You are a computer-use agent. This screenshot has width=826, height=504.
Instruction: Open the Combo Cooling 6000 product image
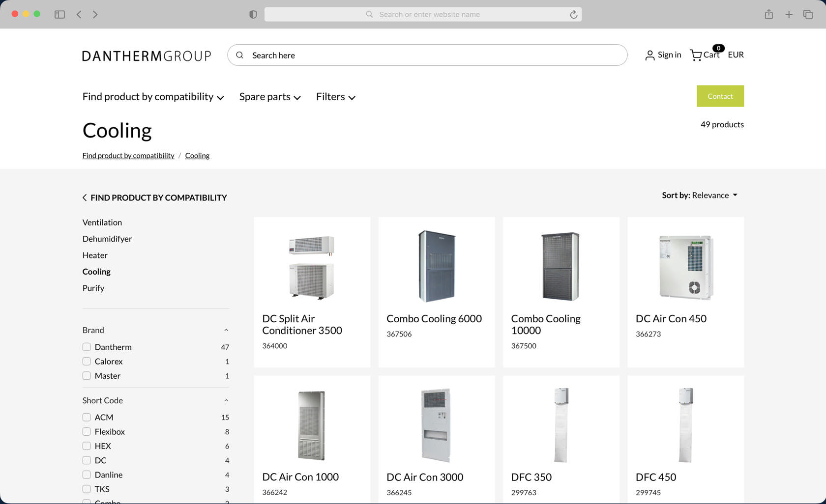coord(436,266)
